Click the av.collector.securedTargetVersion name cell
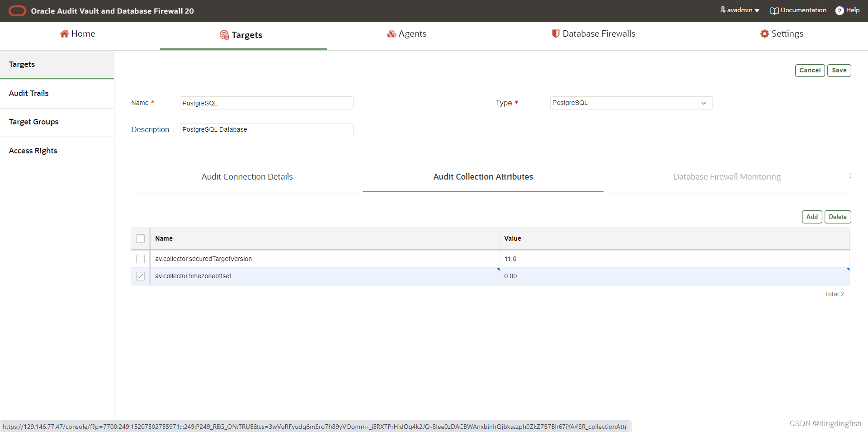This screenshot has width=868, height=432. pyautogui.click(x=325, y=259)
